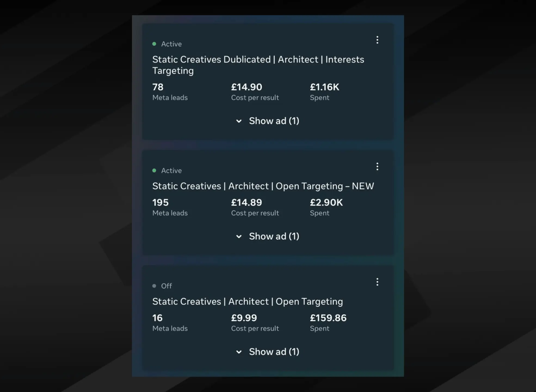The image size is (536, 392).
Task: Open options menu for Interests Targeting ad set
Action: [377, 40]
